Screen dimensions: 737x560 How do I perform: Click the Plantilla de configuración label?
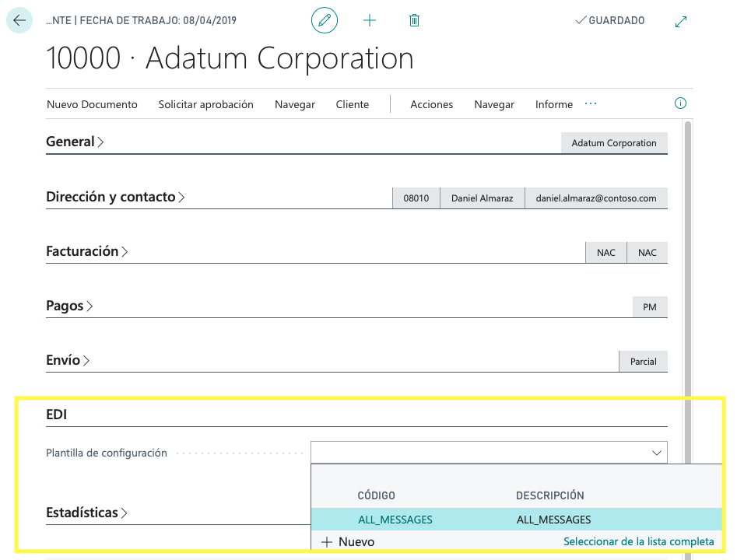107,453
